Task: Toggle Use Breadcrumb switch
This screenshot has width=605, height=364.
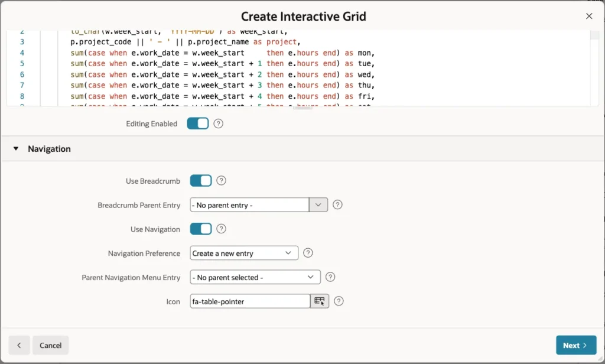Action: pos(201,181)
